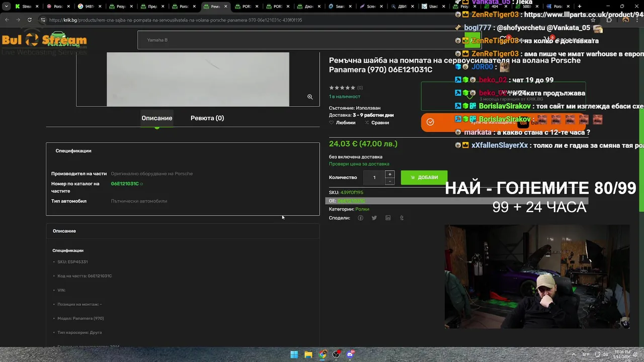Click 'Модел: Panamera (970)' line

click(x=80, y=318)
